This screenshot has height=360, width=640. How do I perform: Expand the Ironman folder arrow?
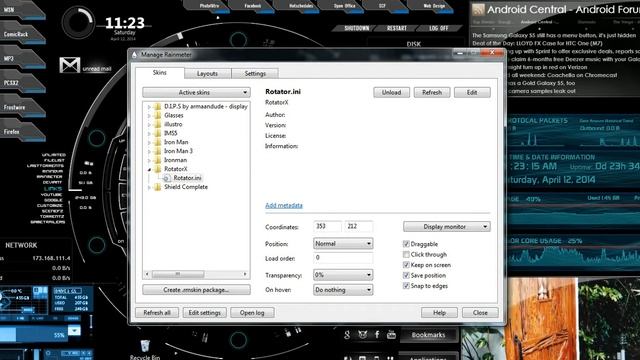(149, 160)
